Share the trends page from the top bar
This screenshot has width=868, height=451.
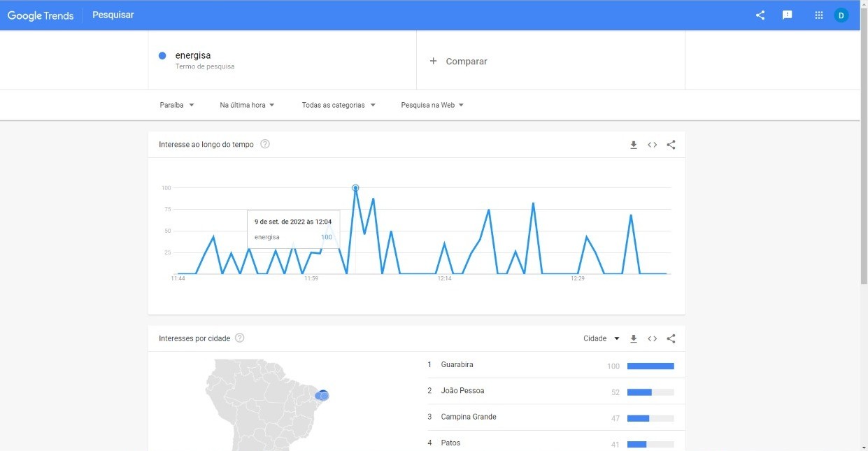760,14
